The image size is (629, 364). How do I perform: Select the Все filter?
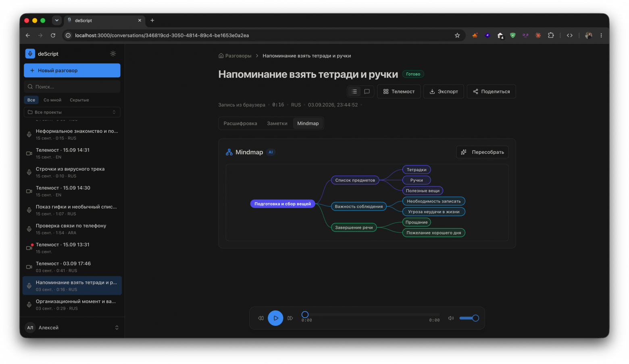click(x=31, y=100)
